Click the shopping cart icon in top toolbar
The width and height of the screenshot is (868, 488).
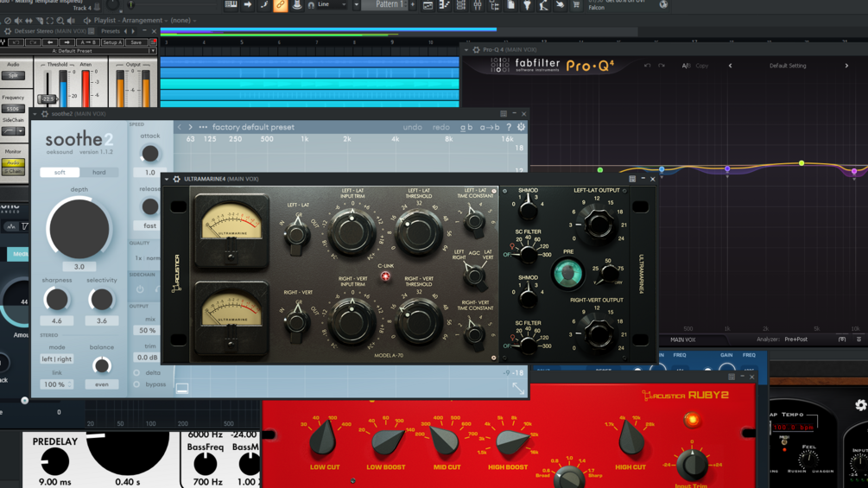tap(576, 5)
